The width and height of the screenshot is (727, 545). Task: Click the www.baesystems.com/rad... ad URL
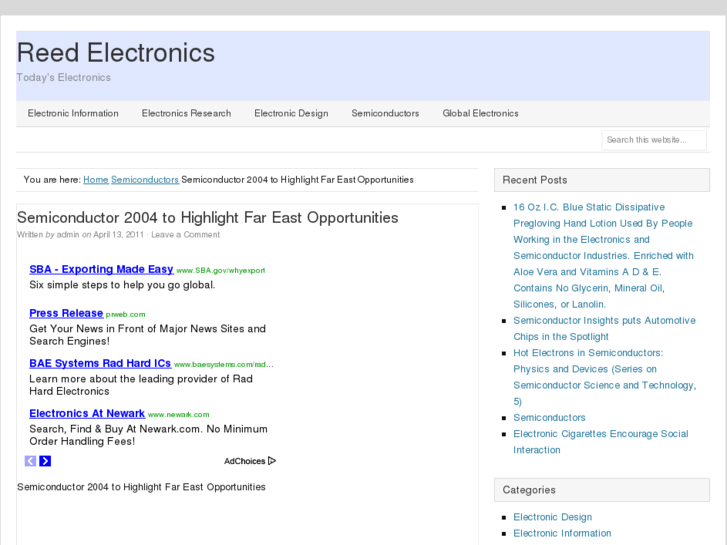[x=224, y=365]
